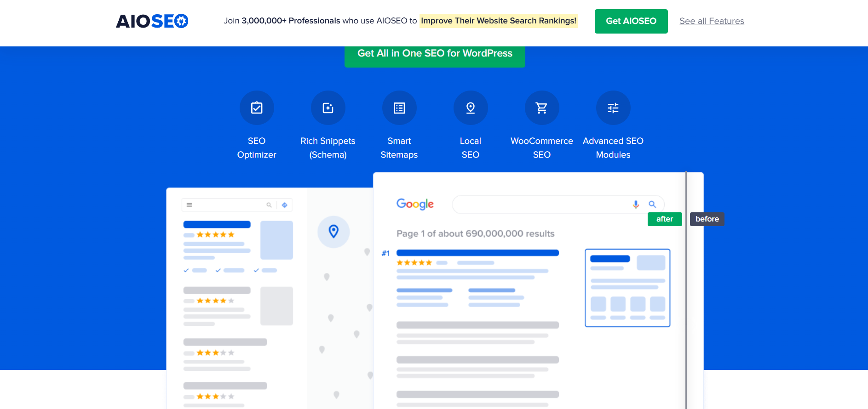Image resolution: width=868 pixels, height=409 pixels.
Task: Click the '3,000,000+ Professionals' text
Action: coord(291,21)
